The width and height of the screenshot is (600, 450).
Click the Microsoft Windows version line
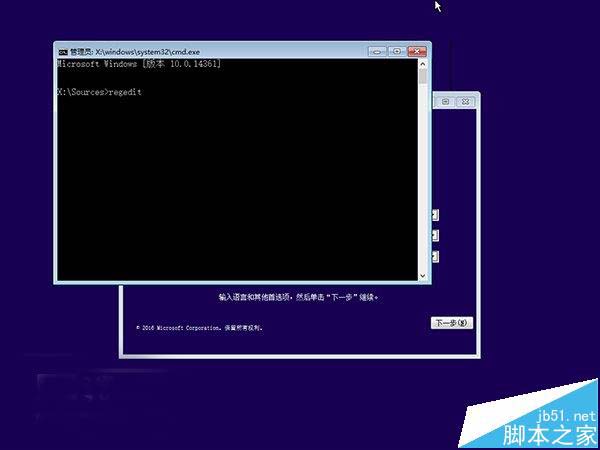(x=139, y=64)
